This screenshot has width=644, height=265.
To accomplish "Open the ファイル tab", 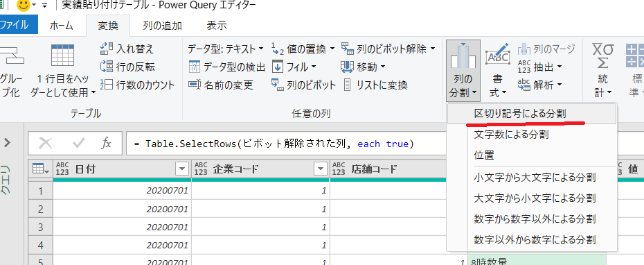I will [x=19, y=26].
